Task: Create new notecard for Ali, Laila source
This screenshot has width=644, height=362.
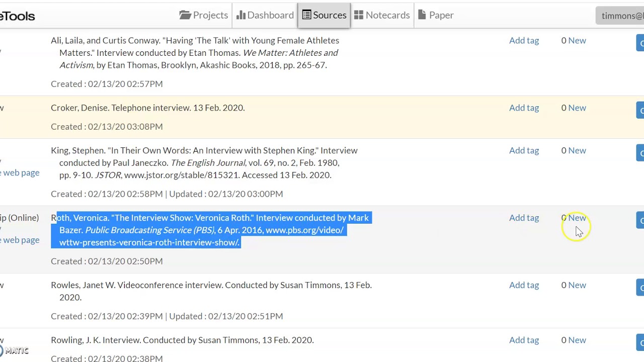Action: pos(577,40)
